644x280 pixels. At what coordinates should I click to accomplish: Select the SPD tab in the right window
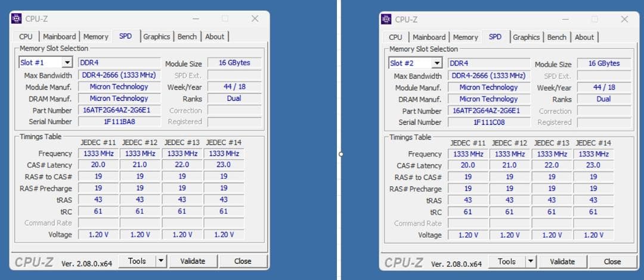point(496,36)
